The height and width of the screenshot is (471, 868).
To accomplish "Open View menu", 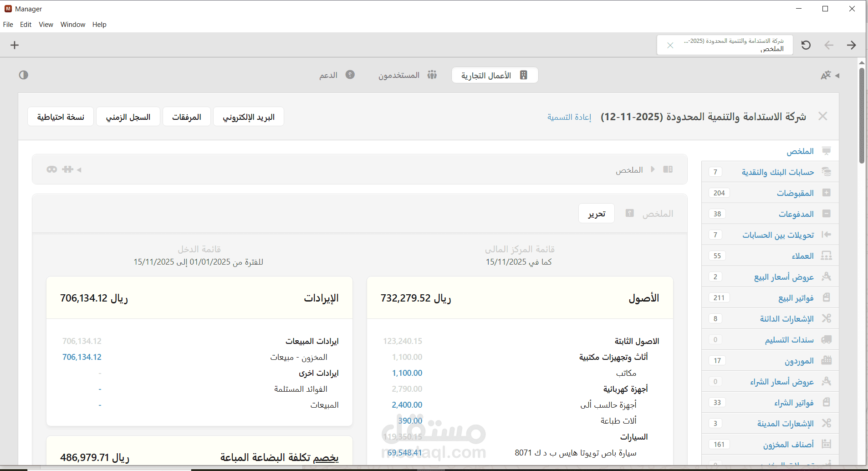I will click(x=46, y=25).
